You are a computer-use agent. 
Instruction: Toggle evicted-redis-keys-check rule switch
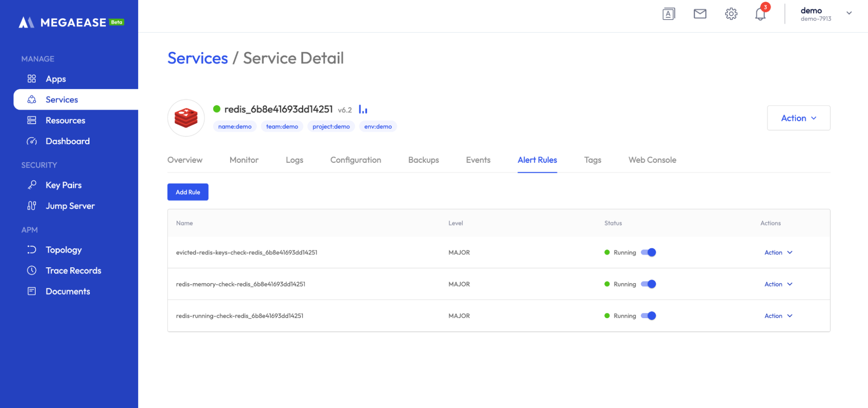point(648,252)
